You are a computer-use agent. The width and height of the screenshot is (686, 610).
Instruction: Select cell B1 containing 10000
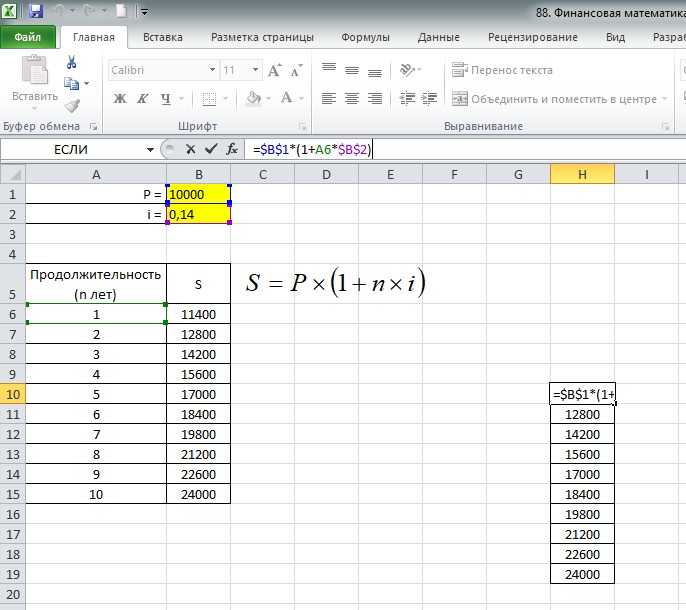199,194
